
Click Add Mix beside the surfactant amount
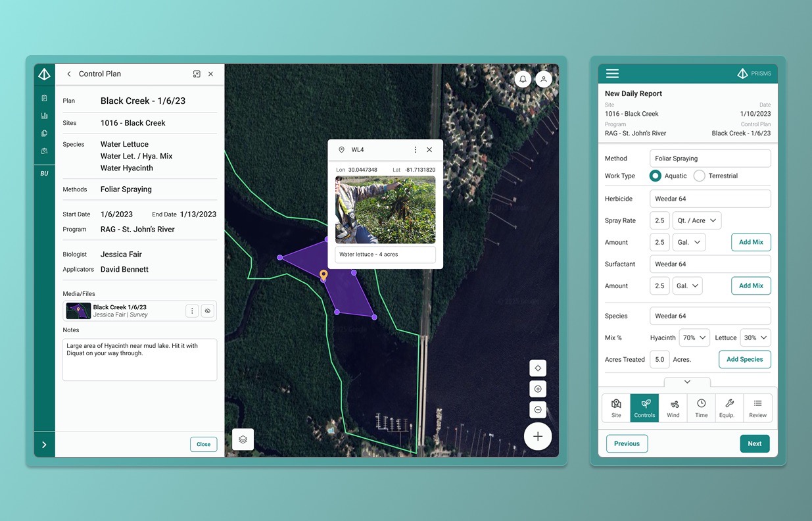751,285
